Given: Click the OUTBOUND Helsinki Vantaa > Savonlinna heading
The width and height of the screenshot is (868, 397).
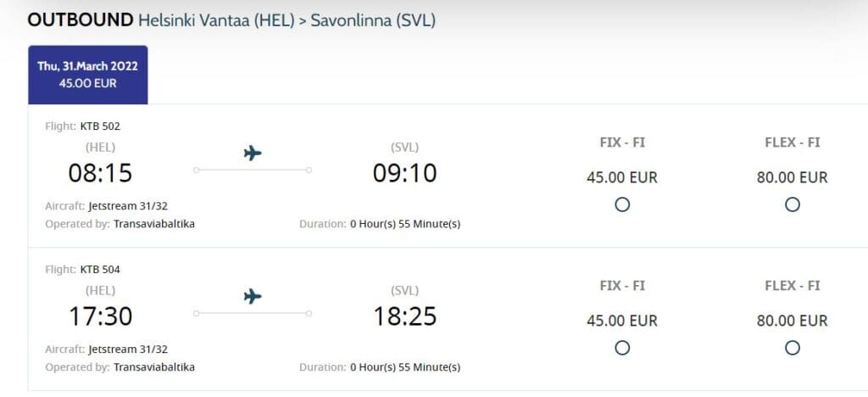Looking at the screenshot, I should 231,20.
